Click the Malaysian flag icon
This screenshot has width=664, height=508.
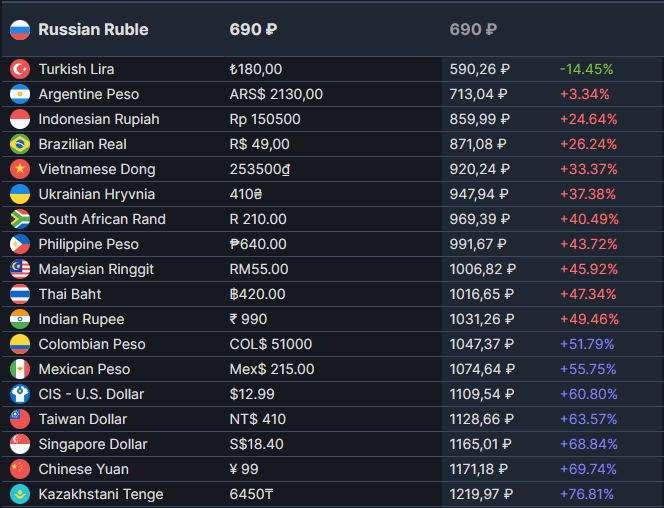click(20, 269)
